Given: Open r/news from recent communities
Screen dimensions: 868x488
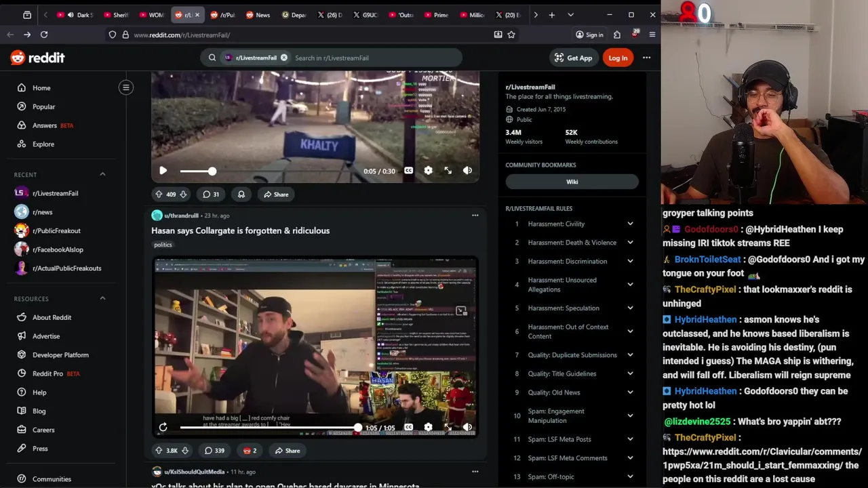Looking at the screenshot, I should [x=42, y=212].
